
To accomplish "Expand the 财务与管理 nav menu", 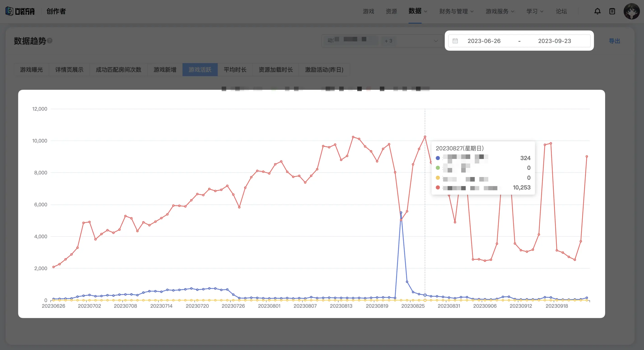I will (456, 11).
